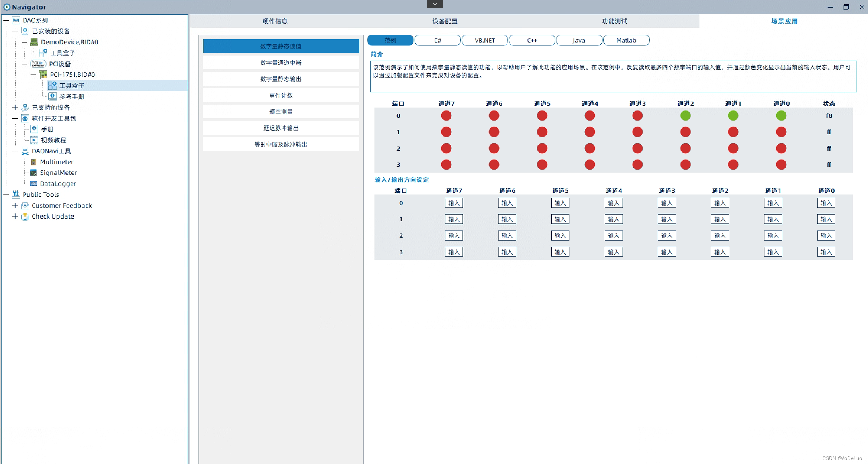Select the 数字量静态输出 scenario
The height and width of the screenshot is (464, 868).
pos(281,79)
